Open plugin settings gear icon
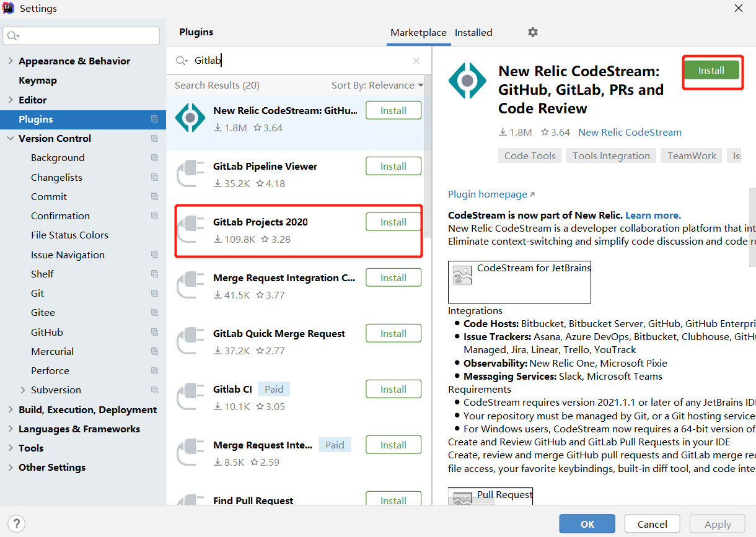This screenshot has height=537, width=756. coord(533,32)
